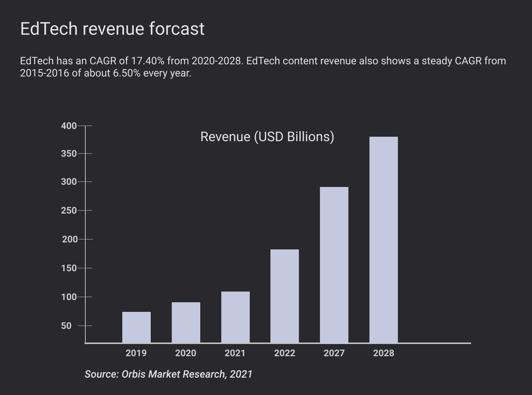Click the "2022" x-axis label
Viewport: 532px width, 395px height.
(284, 353)
